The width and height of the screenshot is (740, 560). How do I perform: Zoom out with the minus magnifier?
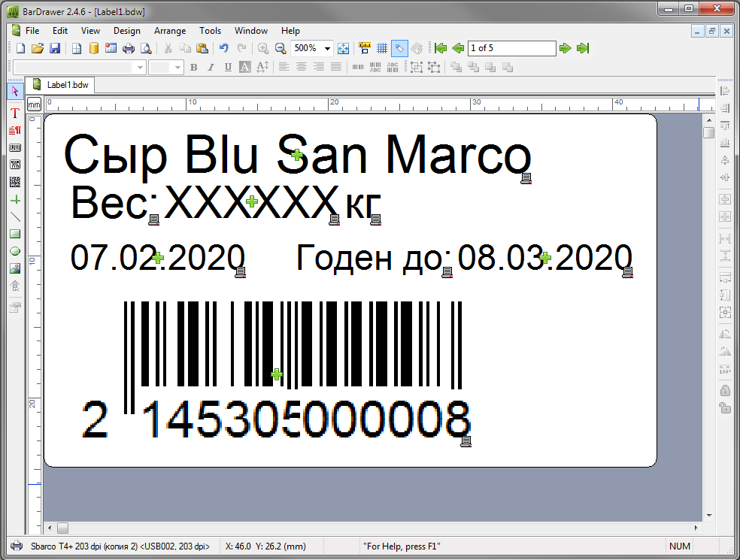(x=281, y=48)
